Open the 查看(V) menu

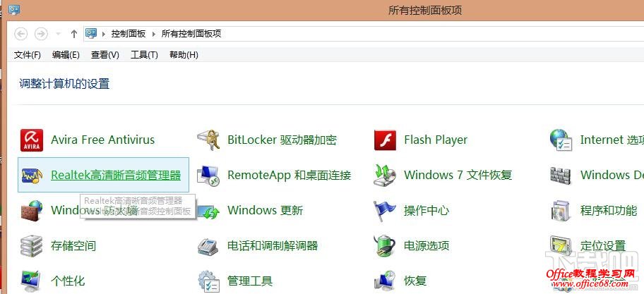[105, 54]
